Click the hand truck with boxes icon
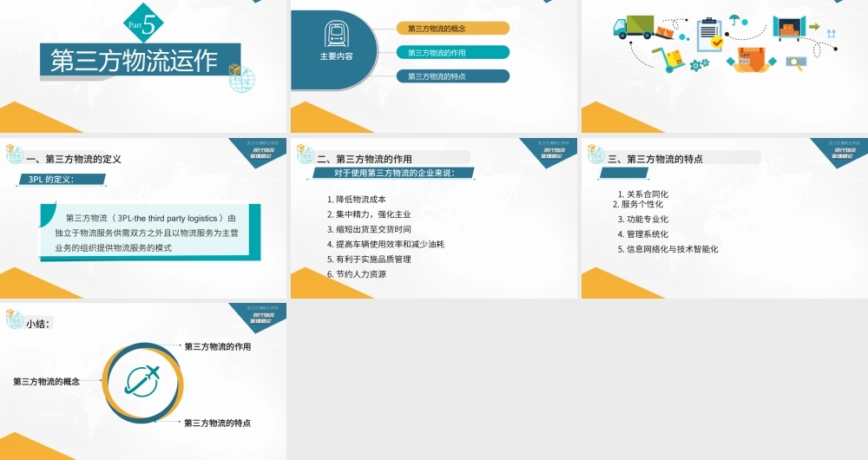 (x=668, y=59)
